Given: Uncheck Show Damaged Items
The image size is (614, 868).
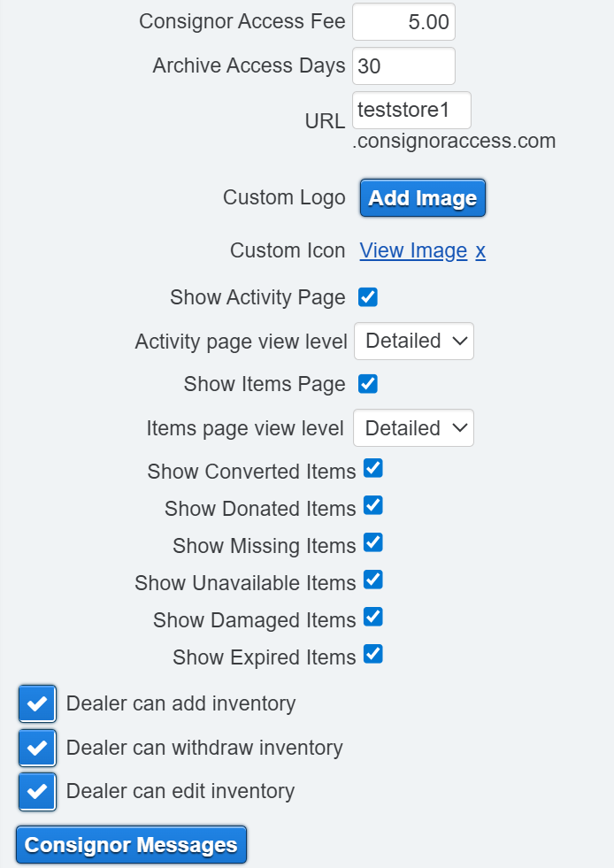Looking at the screenshot, I should point(373,617).
